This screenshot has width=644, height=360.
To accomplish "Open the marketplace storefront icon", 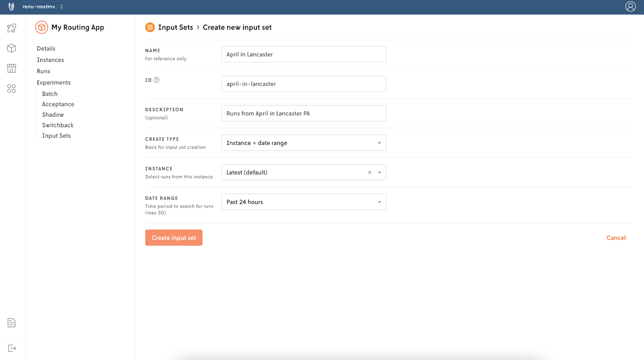I will click(x=12, y=68).
